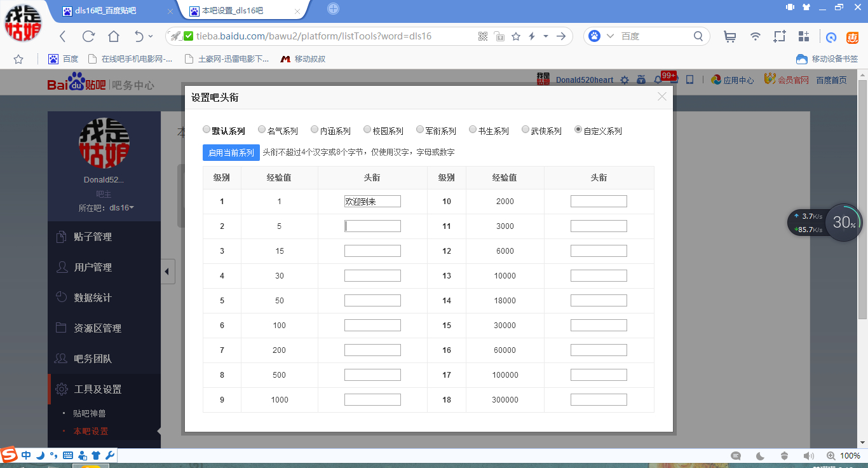The image size is (868, 468).
Task: Click the undo closed-tab arrow icon
Action: (139, 36)
